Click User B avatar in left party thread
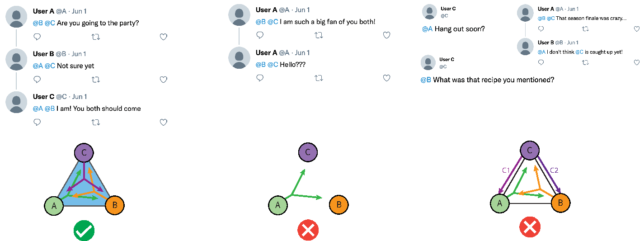The height and width of the screenshot is (241, 644). pos(16,59)
